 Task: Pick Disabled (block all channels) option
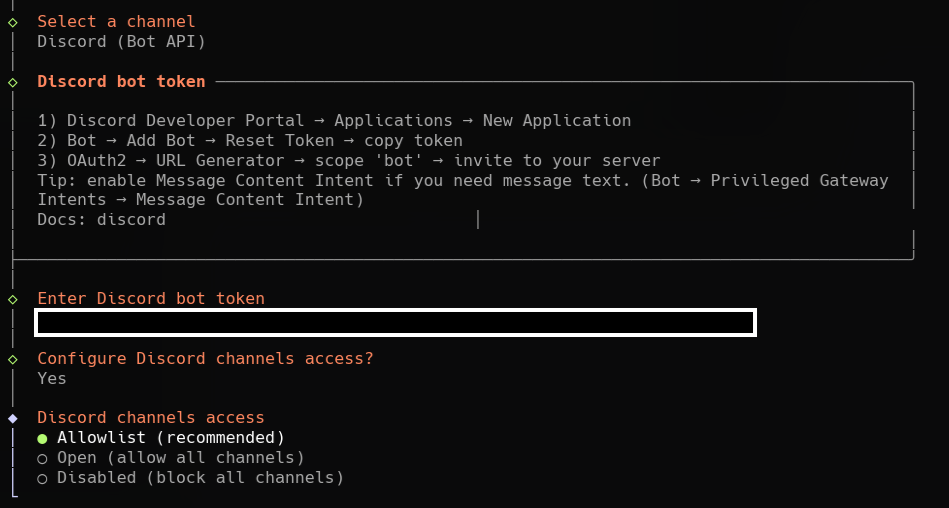coord(191,478)
